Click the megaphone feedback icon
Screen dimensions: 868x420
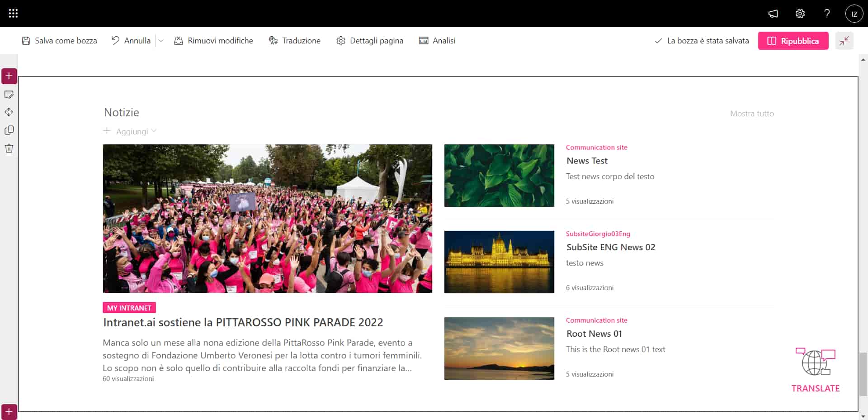click(773, 14)
